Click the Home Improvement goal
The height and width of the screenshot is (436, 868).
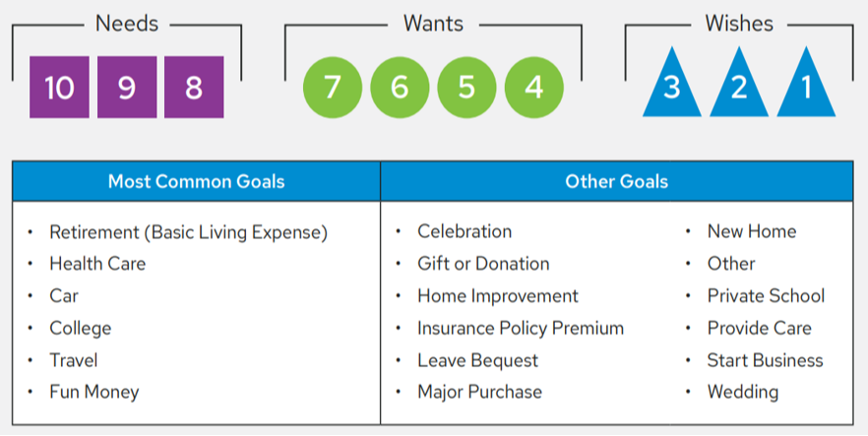click(x=498, y=296)
